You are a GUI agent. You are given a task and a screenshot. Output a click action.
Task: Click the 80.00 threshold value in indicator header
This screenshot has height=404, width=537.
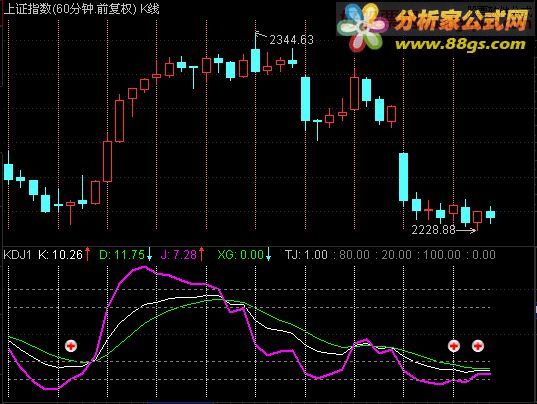pyautogui.click(x=354, y=255)
